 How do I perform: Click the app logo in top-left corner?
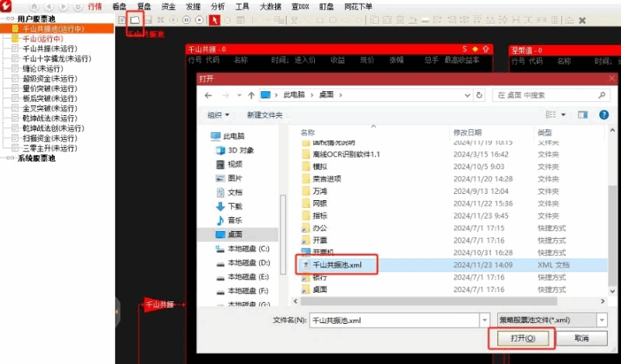click(x=6, y=6)
